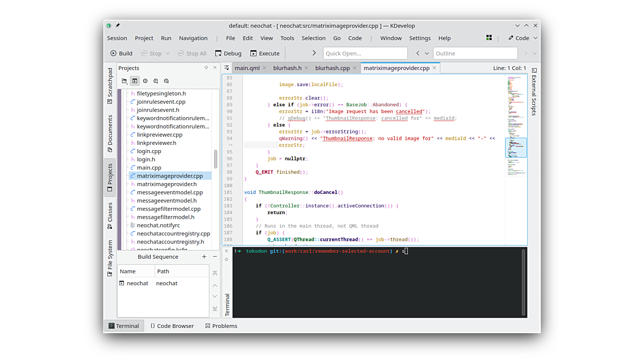Click the Build toolbar button

[121, 53]
